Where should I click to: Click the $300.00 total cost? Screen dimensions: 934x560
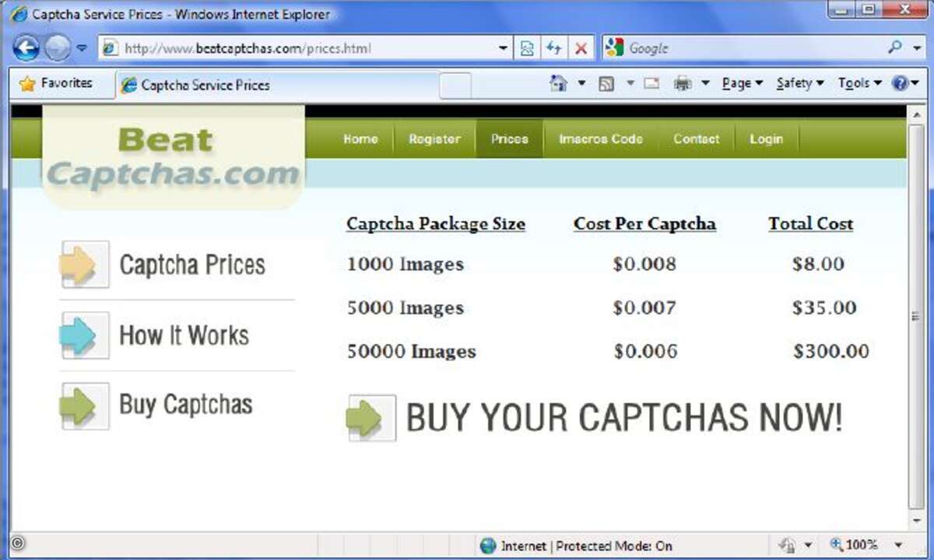tap(831, 352)
